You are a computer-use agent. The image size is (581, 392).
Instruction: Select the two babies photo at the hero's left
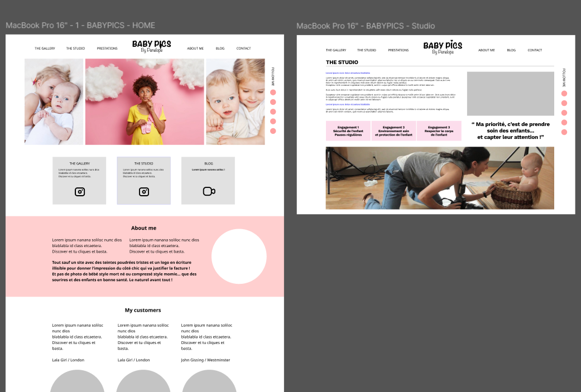click(x=54, y=101)
